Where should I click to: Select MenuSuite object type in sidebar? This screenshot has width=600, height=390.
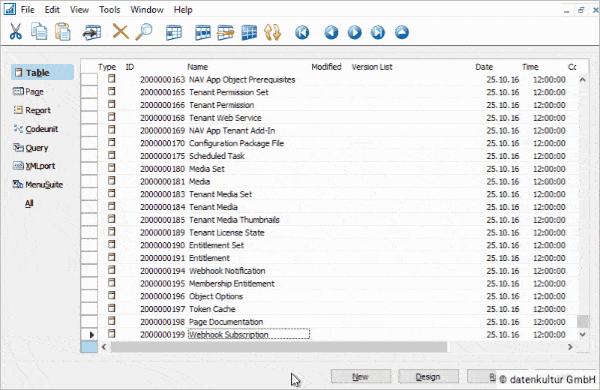click(x=38, y=185)
